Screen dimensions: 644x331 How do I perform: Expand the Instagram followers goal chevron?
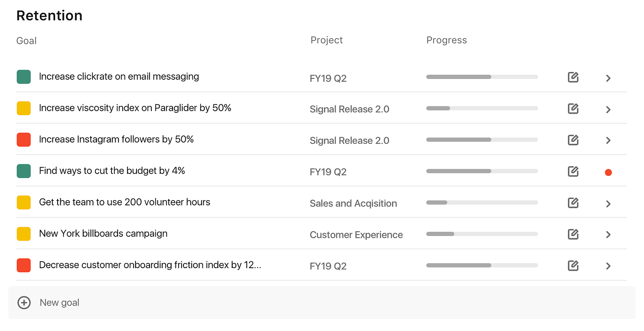(x=608, y=141)
